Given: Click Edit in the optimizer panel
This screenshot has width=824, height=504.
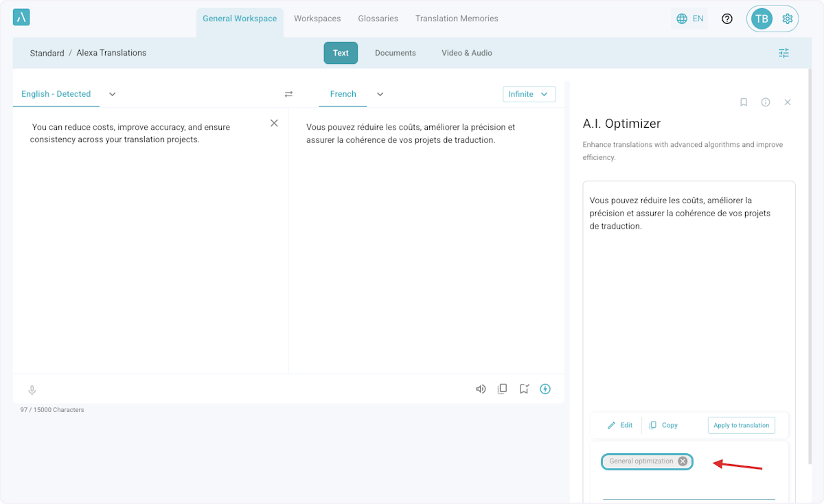Looking at the screenshot, I should pos(620,425).
